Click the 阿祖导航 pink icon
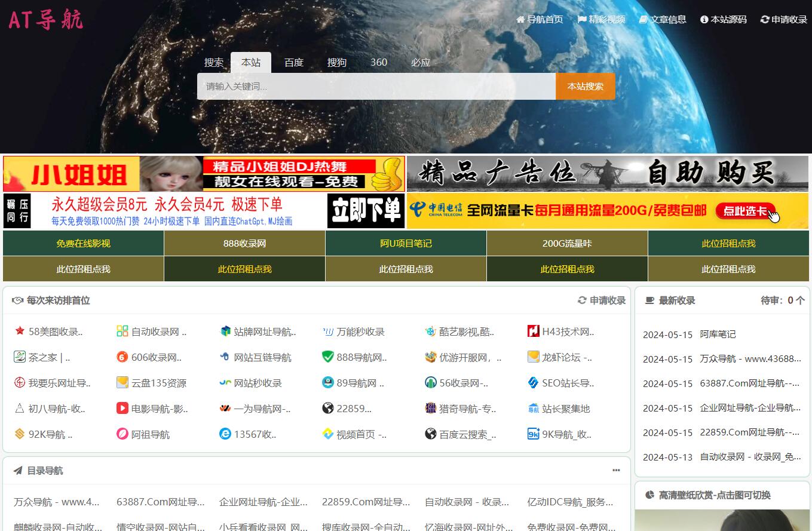 122,434
